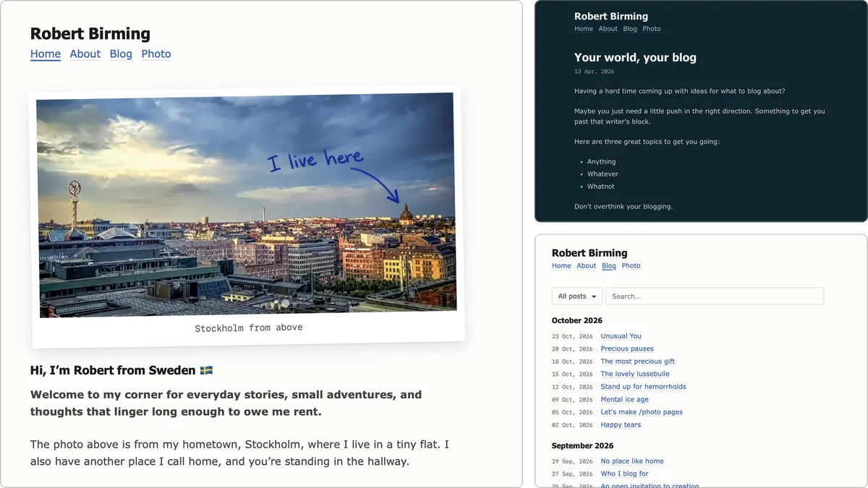Open Stand up for hemorrhoids post
868x488 pixels.
643,387
